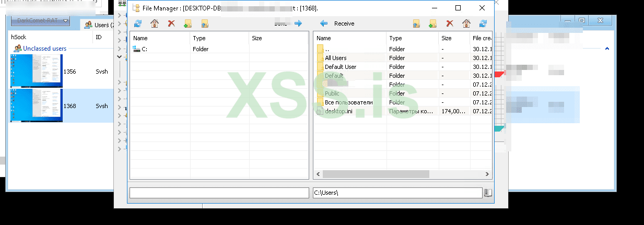Sort remote pane by File creation column
This screenshot has width=644, height=225.
pos(481,38)
